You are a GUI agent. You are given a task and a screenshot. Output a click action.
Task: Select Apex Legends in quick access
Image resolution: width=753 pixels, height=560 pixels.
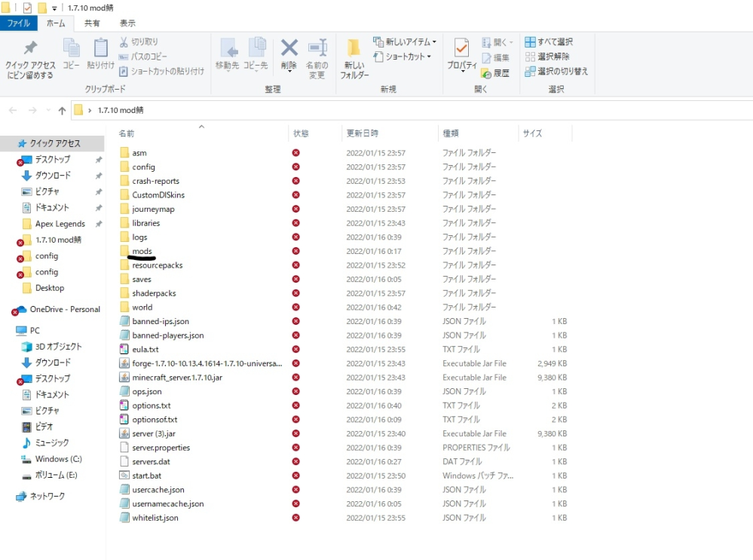60,224
